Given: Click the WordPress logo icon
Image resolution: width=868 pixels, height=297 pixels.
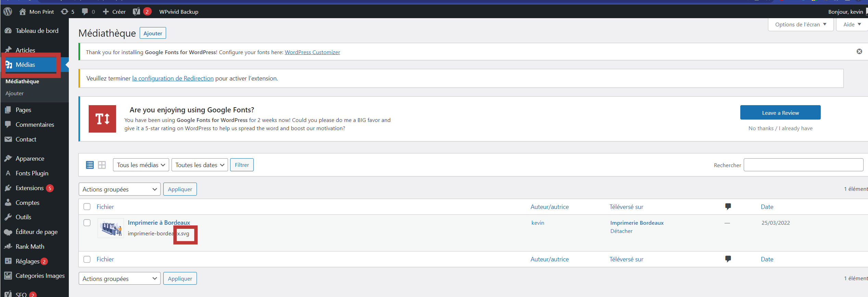Looking at the screenshot, I should click(x=8, y=11).
